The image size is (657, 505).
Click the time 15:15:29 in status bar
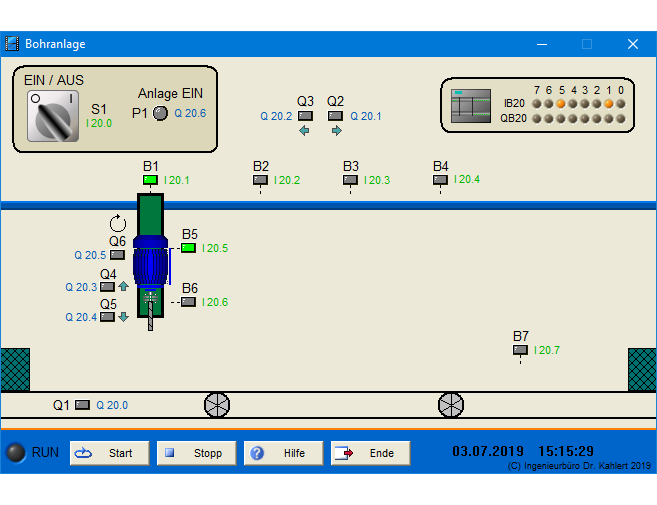(566, 451)
